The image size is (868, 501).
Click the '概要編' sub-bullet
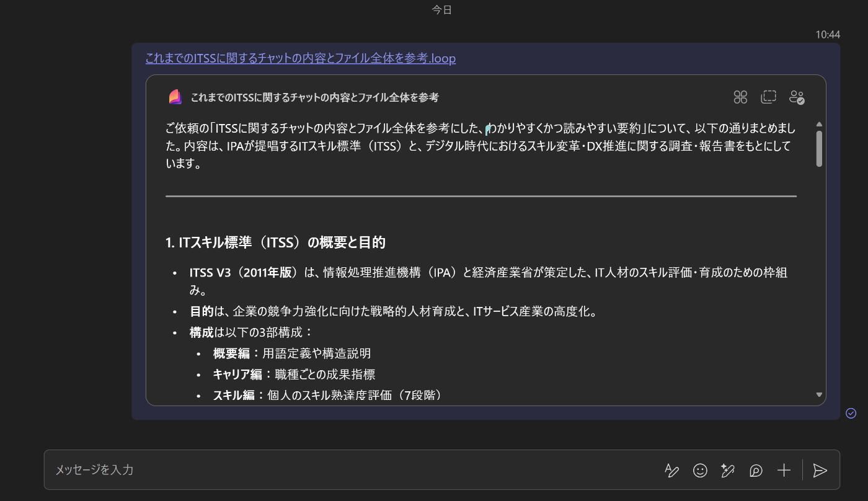292,353
